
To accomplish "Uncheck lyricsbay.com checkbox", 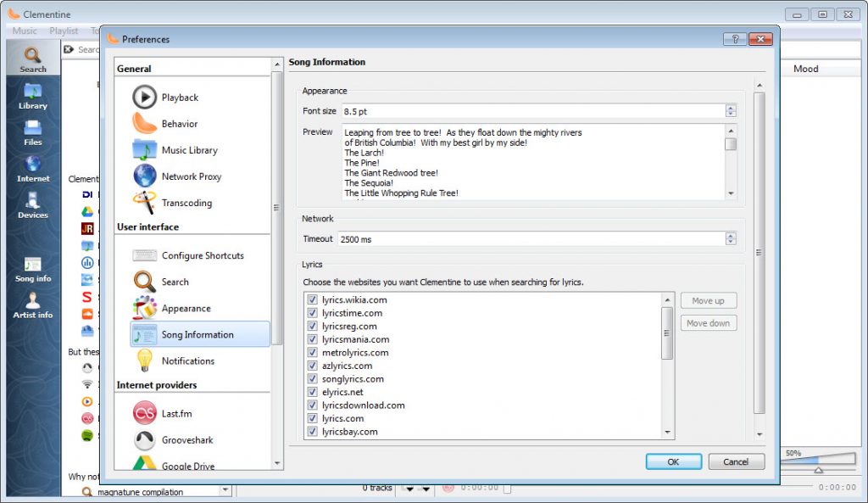I will 312,432.
